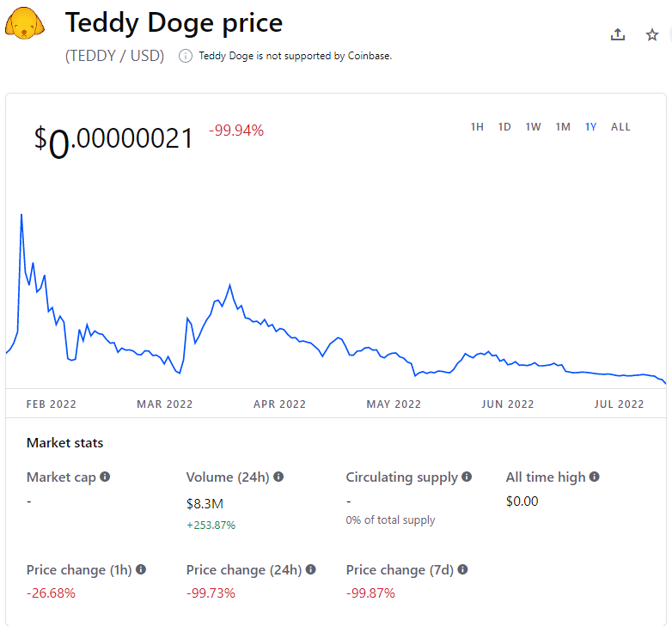This screenshot has height=626, width=672.
Task: Click info icon for Price change (24h)
Action: click(x=310, y=569)
